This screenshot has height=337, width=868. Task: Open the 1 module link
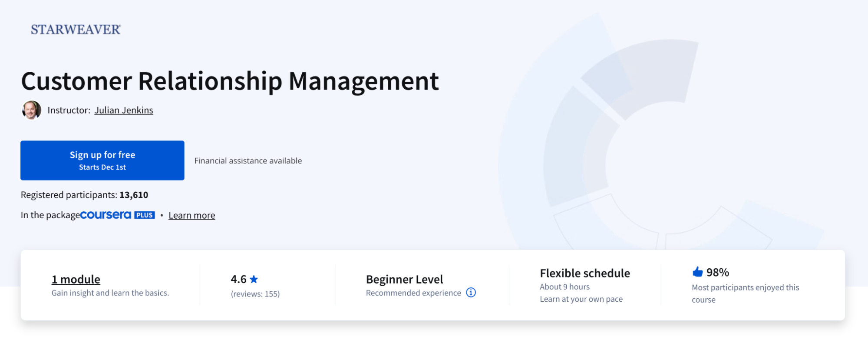tap(76, 279)
